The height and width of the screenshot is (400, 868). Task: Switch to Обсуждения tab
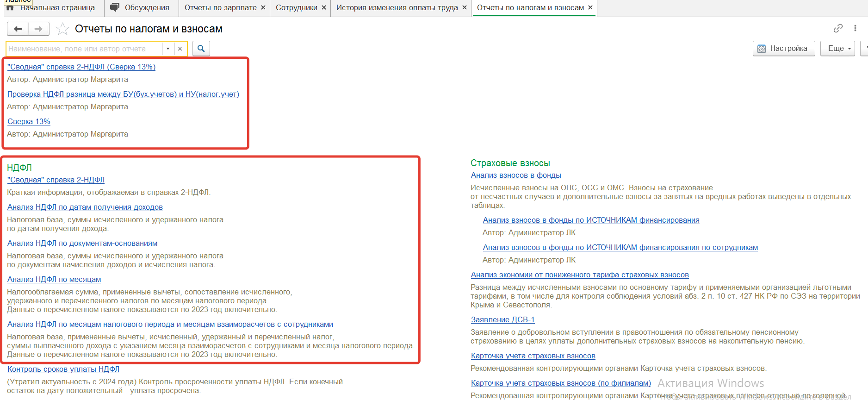click(x=147, y=8)
